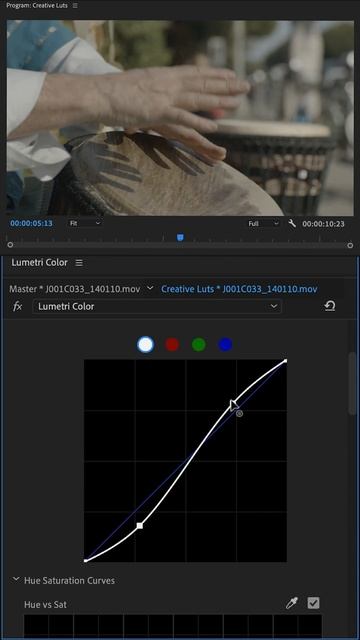Click the right zoom scroll bar handle
360x640 pixels.
[350, 245]
